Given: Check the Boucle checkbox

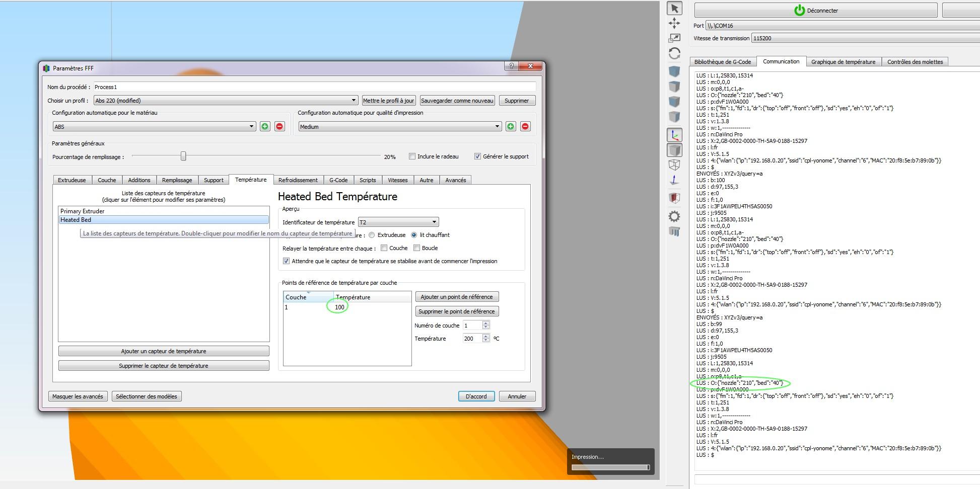Looking at the screenshot, I should coord(416,248).
